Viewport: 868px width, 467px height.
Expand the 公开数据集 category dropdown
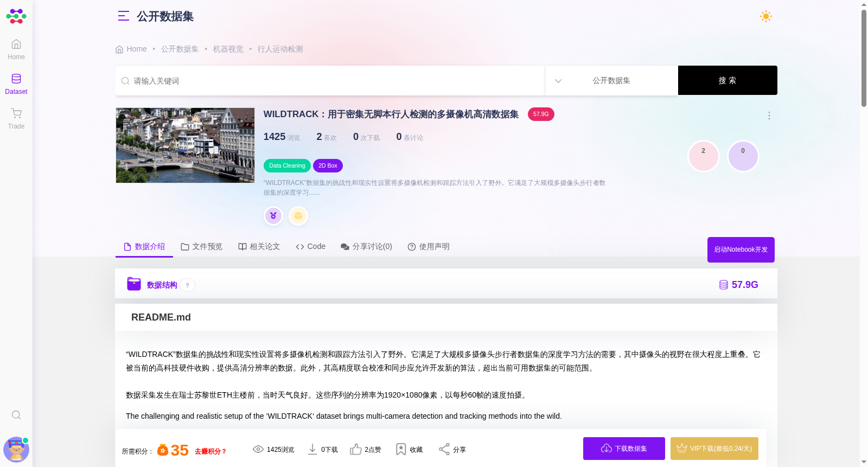click(611, 81)
